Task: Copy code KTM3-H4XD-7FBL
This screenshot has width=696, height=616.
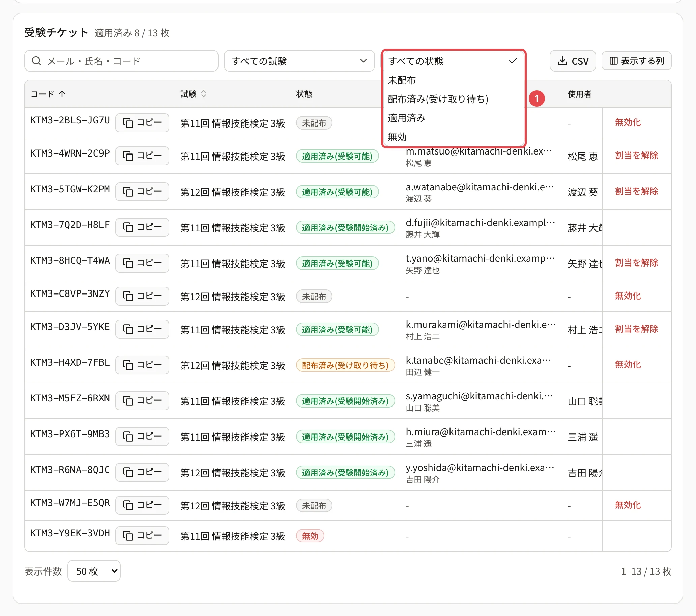Action: coord(142,365)
